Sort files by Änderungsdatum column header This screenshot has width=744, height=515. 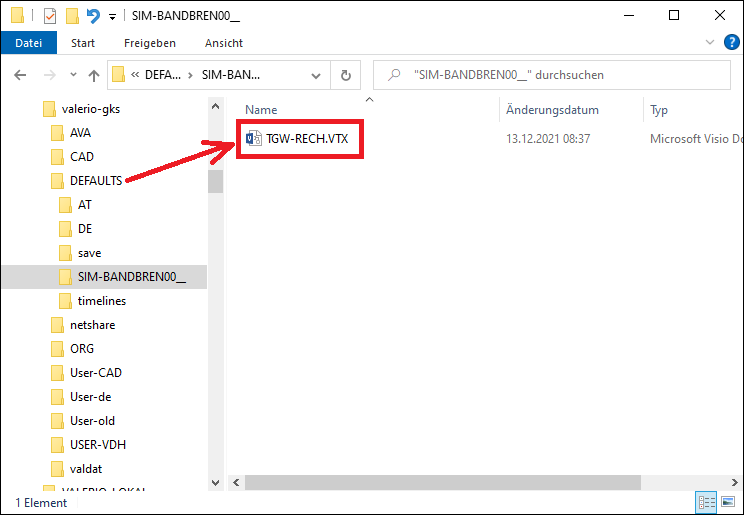pyautogui.click(x=552, y=110)
